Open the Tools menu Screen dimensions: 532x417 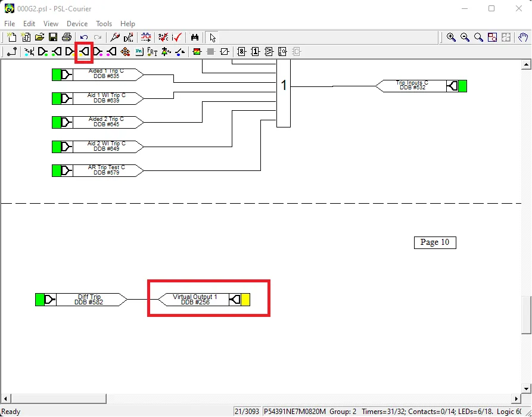104,24
